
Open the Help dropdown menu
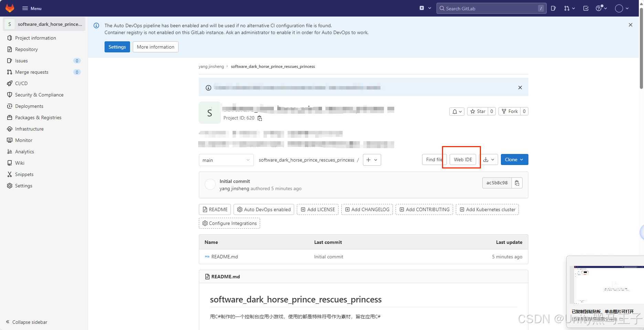(601, 8)
